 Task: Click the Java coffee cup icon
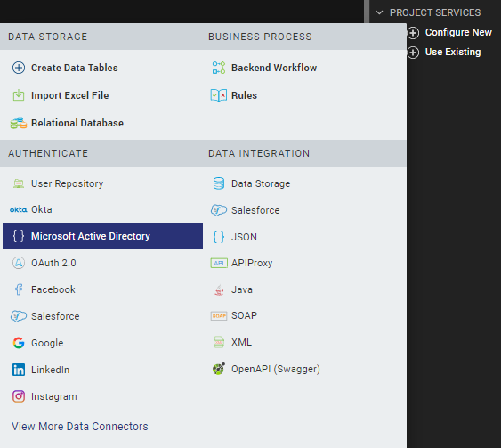pyautogui.click(x=219, y=289)
